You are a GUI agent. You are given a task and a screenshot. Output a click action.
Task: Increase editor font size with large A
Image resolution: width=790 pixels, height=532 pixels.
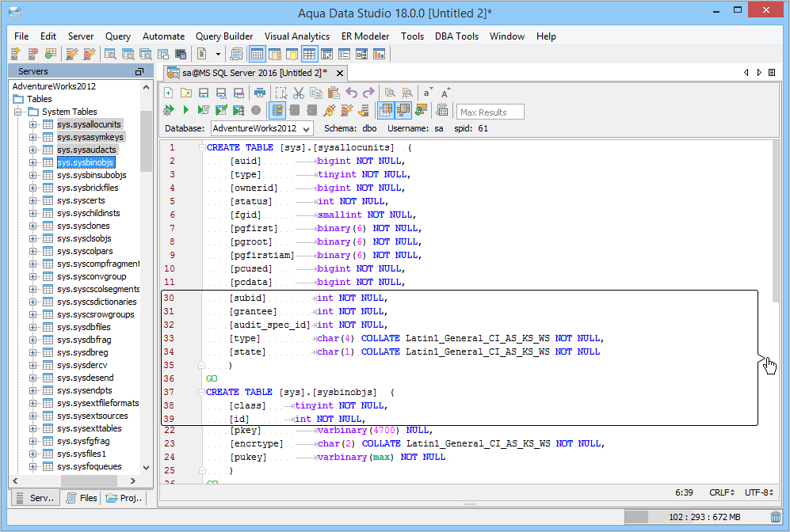click(445, 93)
